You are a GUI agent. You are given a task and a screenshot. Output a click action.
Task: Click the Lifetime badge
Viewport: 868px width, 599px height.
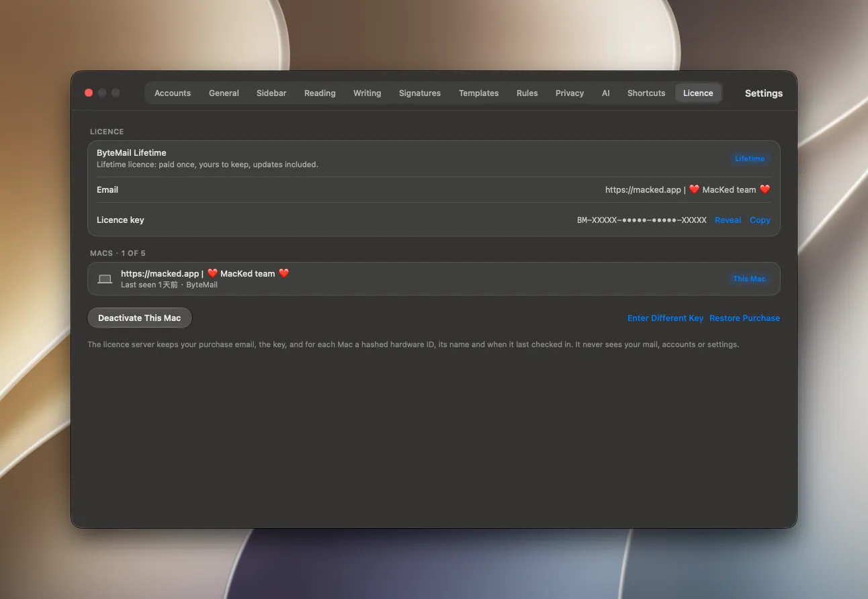coord(750,159)
